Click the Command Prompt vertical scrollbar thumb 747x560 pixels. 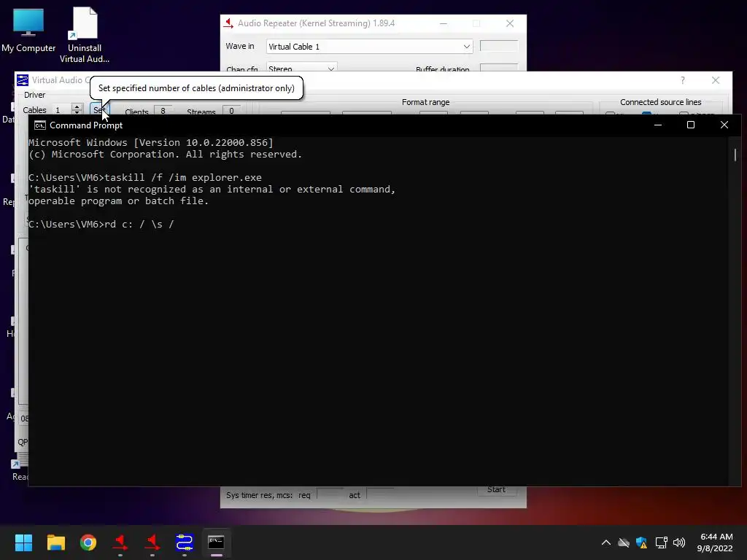[735, 155]
